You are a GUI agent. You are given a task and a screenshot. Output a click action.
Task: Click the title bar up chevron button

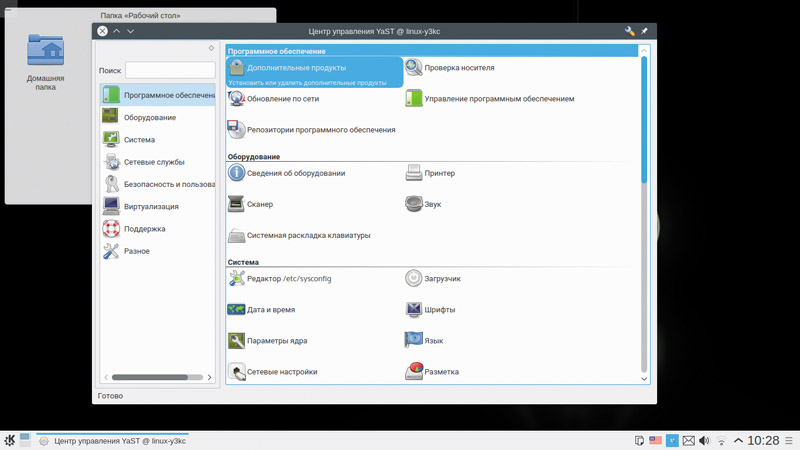tap(116, 31)
